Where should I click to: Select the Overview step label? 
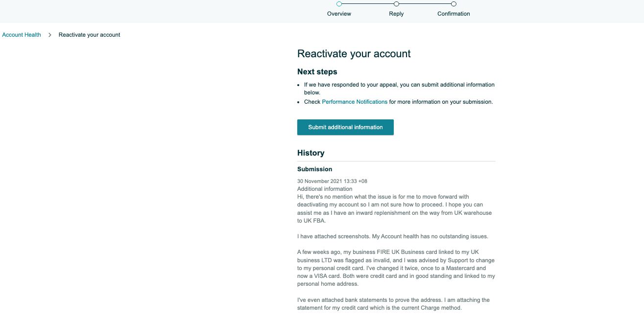tap(339, 14)
